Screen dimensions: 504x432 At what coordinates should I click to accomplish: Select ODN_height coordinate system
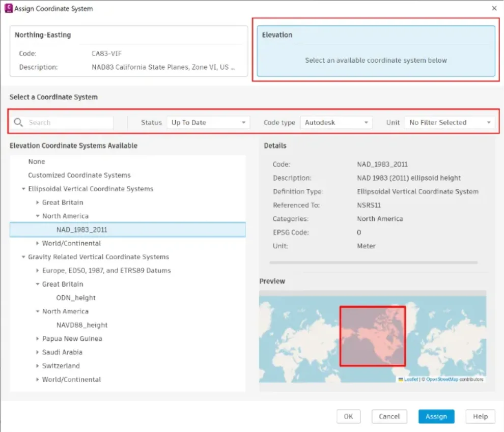76,298
